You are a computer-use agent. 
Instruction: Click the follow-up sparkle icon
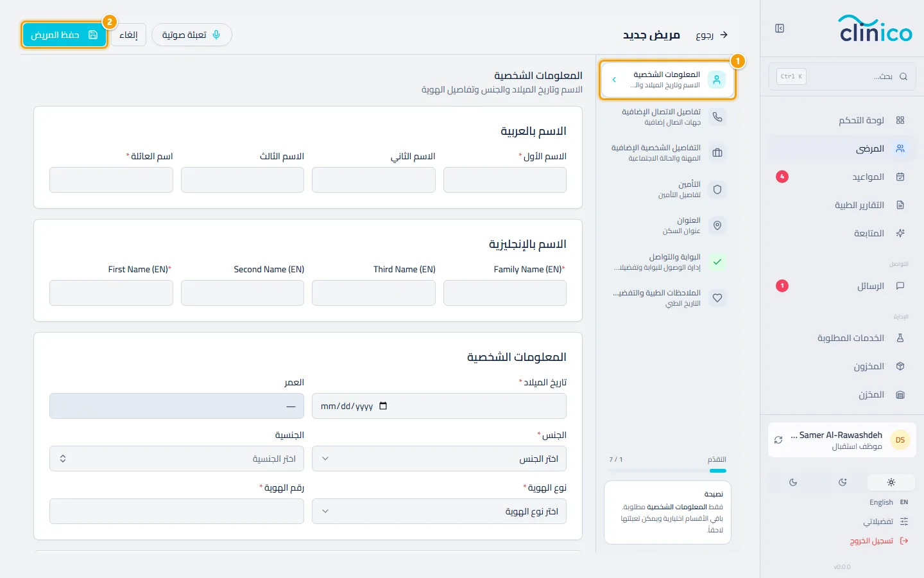pos(900,233)
